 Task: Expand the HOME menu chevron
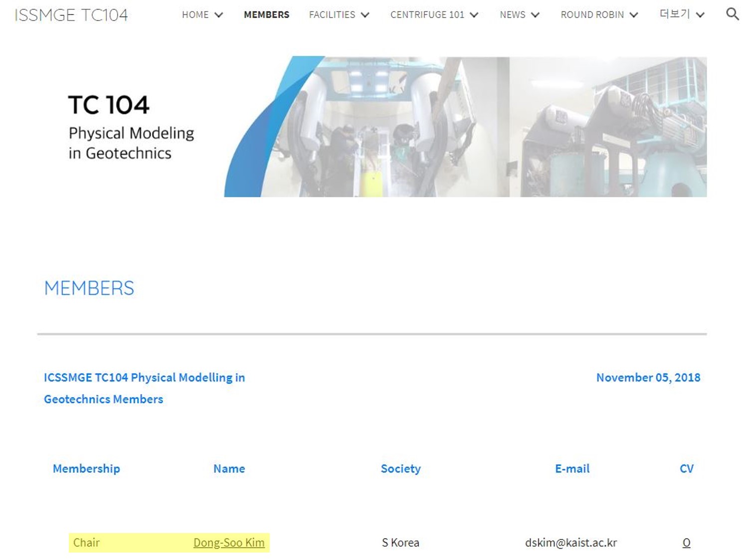tap(218, 15)
